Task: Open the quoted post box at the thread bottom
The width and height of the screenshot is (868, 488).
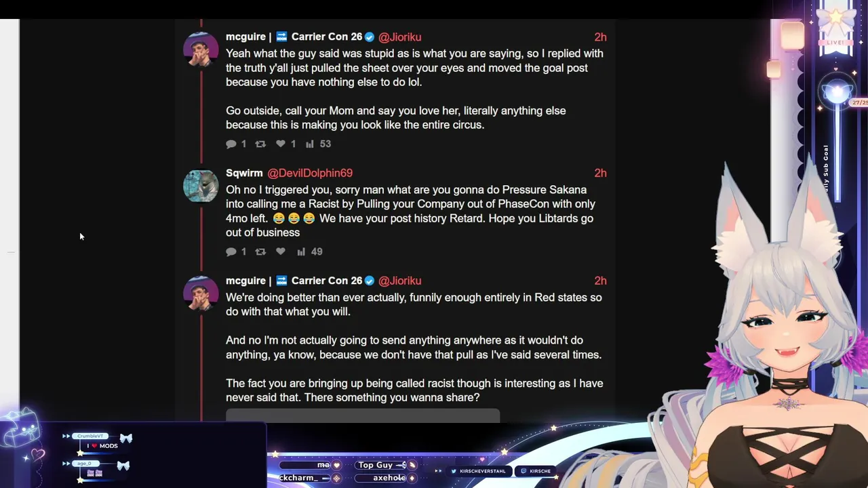Action: click(x=363, y=415)
